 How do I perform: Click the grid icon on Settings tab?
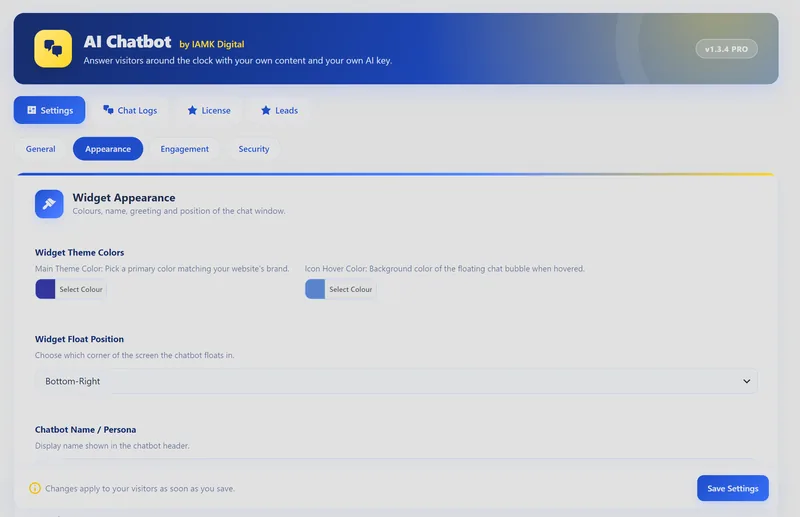32,110
